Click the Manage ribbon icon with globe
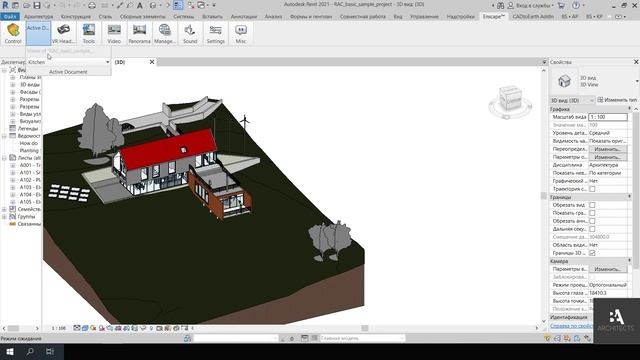 tap(164, 33)
